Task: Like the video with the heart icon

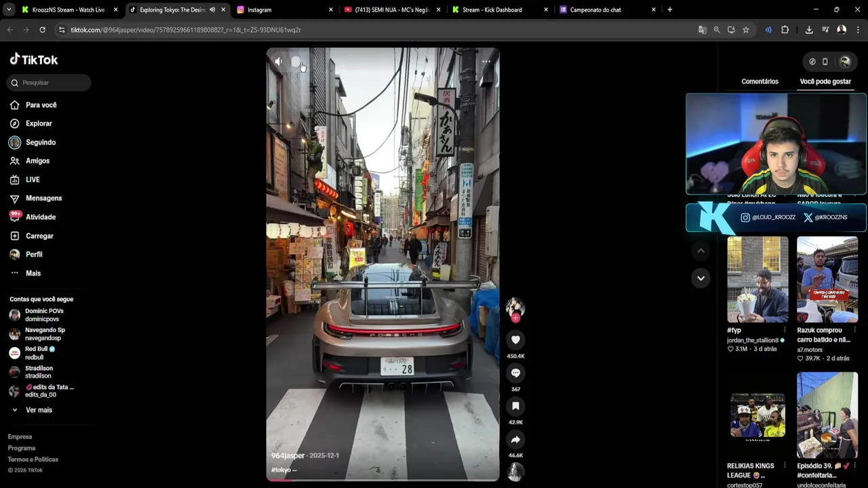Action: pos(515,340)
